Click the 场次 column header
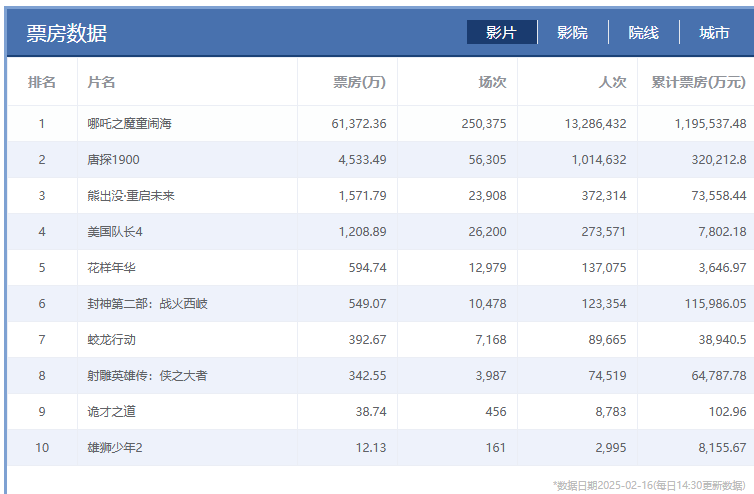 coord(492,82)
